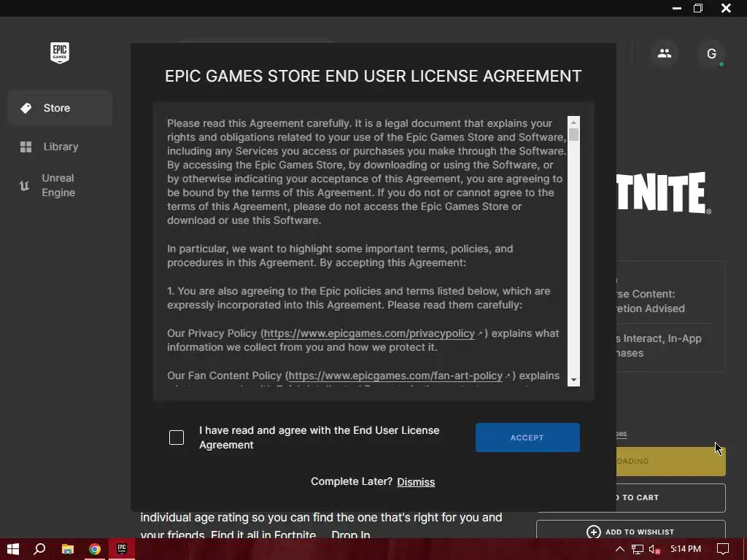Click the 'Complete Later?' text

[x=352, y=481]
